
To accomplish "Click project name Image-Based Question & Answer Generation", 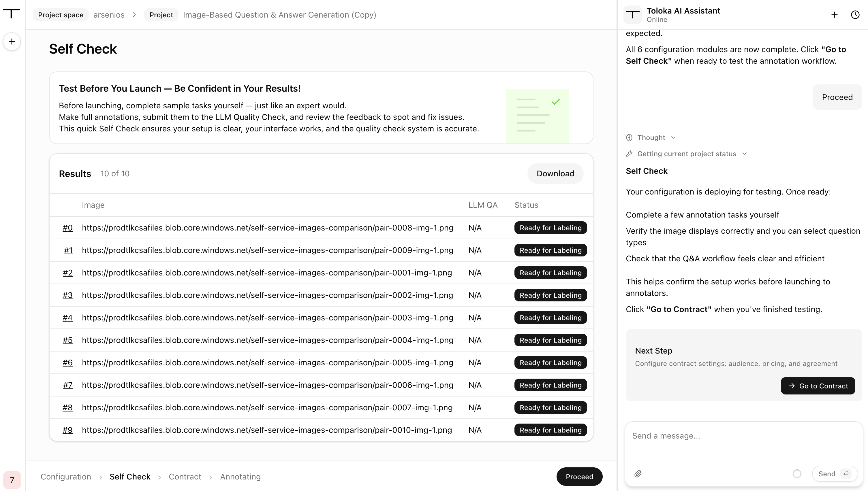I will click(x=279, y=15).
